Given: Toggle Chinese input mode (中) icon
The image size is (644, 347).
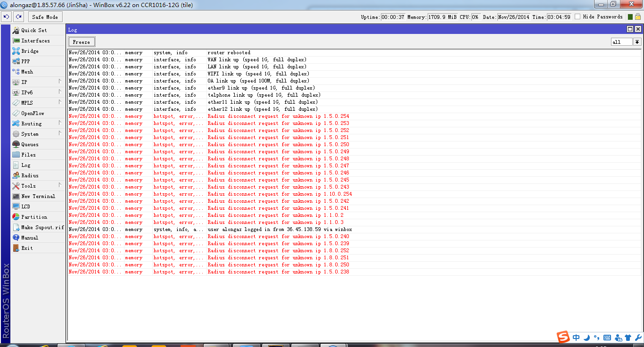Looking at the screenshot, I should [x=576, y=338].
